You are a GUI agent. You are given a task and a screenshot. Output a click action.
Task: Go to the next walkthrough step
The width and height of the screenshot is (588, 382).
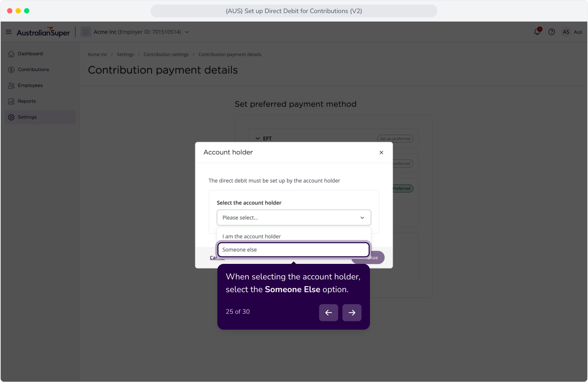352,313
